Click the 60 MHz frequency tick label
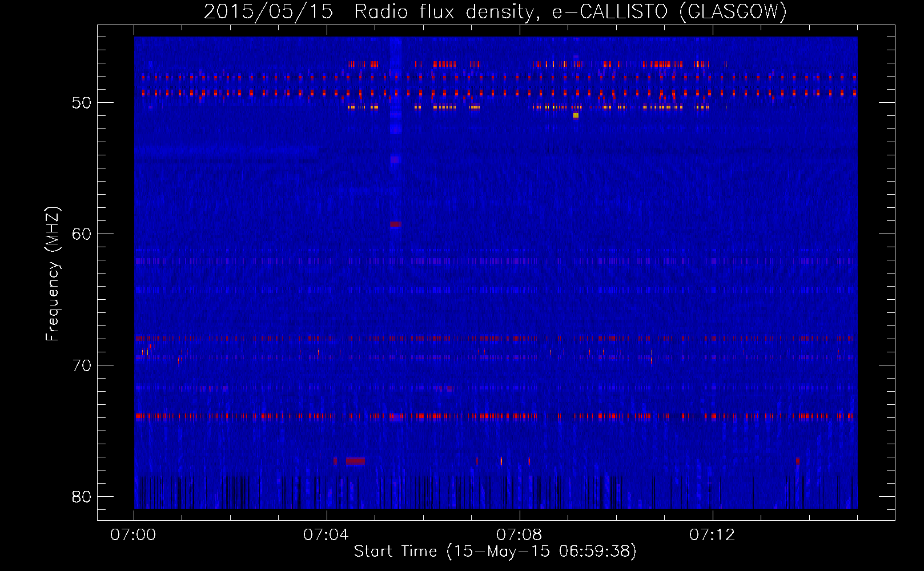 [x=82, y=234]
